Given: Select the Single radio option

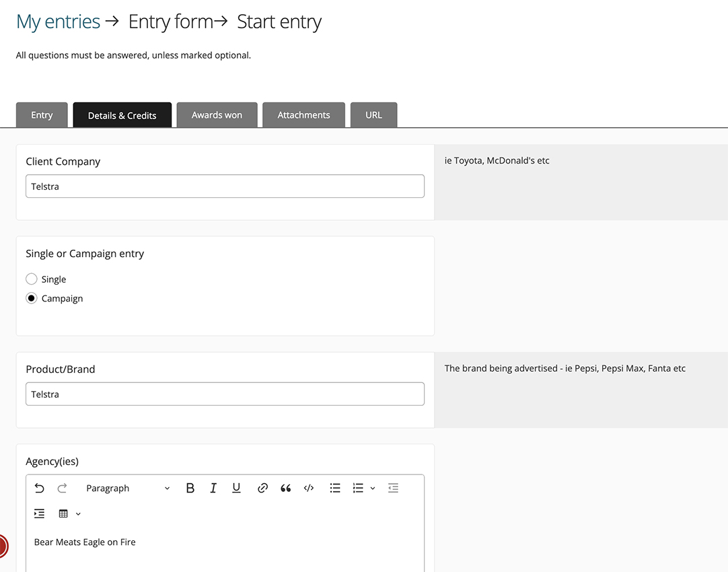Looking at the screenshot, I should (32, 279).
